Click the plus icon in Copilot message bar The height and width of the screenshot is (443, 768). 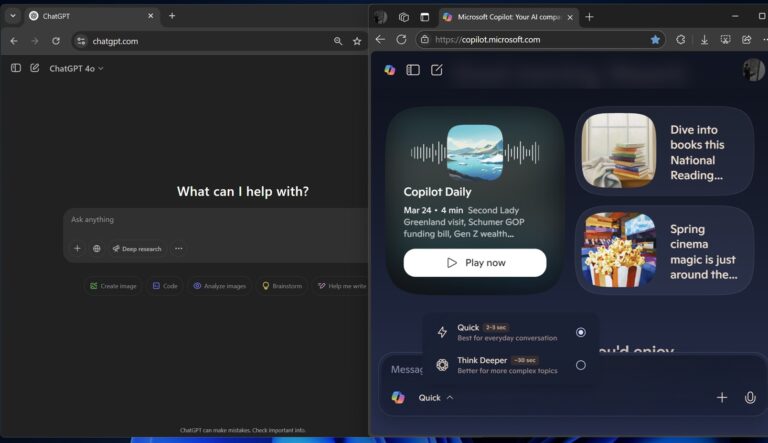[x=722, y=398]
